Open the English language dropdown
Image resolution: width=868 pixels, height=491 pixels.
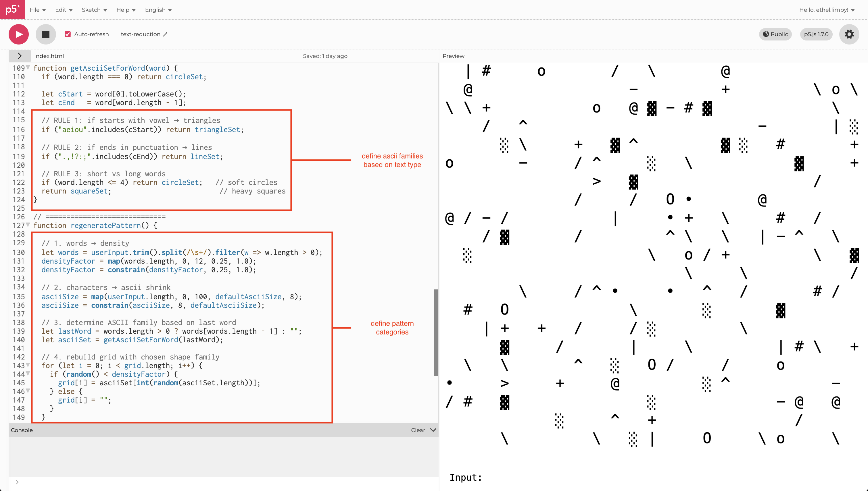click(x=158, y=10)
